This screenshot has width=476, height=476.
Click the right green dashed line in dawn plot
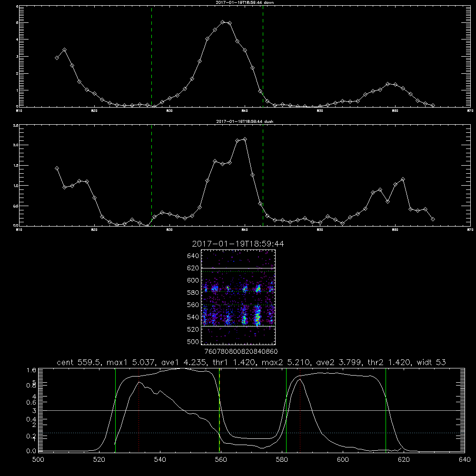[x=263, y=56]
